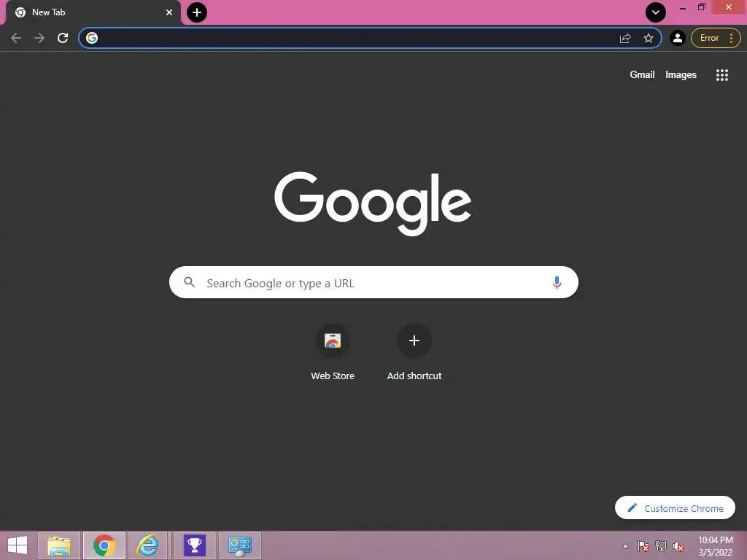The width and height of the screenshot is (747, 560).
Task: Click the Chrome taskbar icon
Action: coord(104,545)
